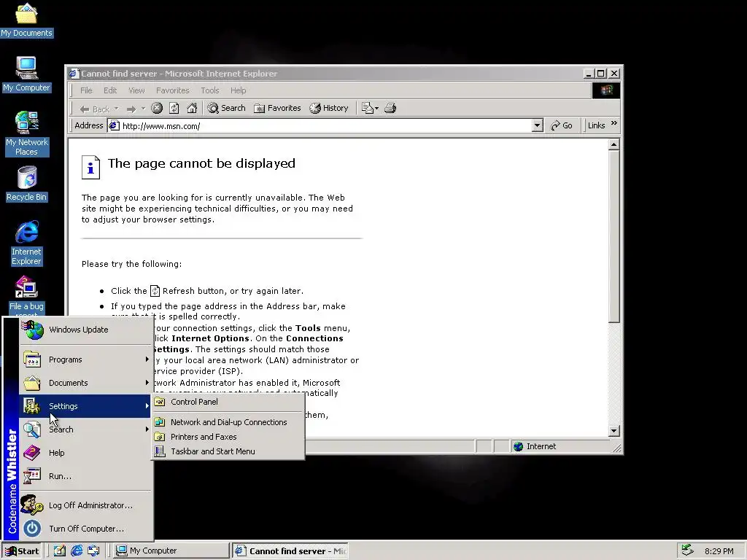Click the Forward arrow in IE toolbar

pos(131,109)
